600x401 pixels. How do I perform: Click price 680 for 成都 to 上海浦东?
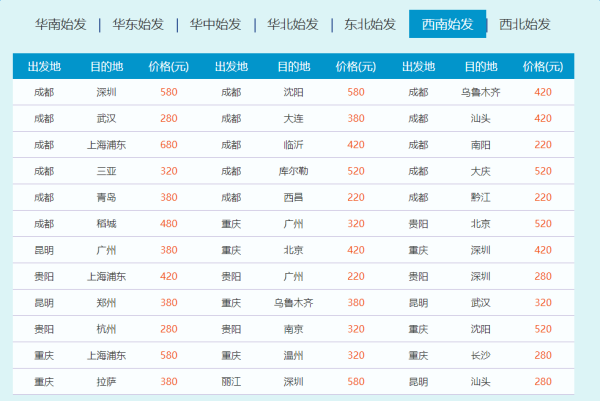click(169, 145)
